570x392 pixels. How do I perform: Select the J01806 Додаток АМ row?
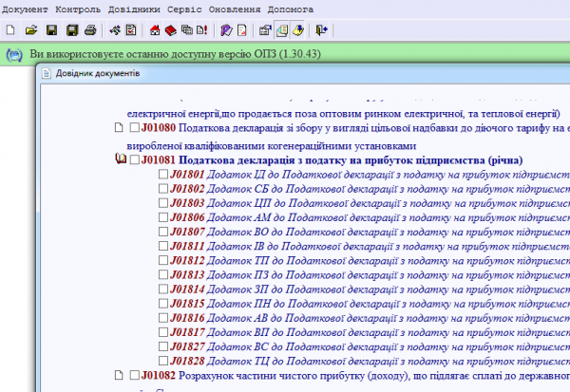click(370, 217)
